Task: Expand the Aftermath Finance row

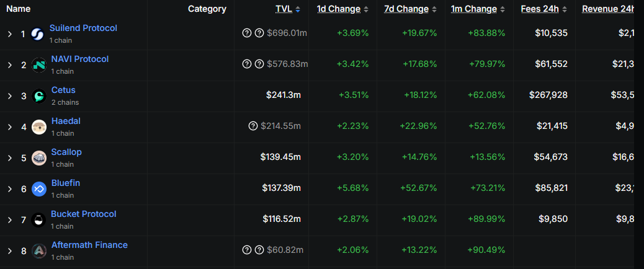Action: [x=10, y=251]
